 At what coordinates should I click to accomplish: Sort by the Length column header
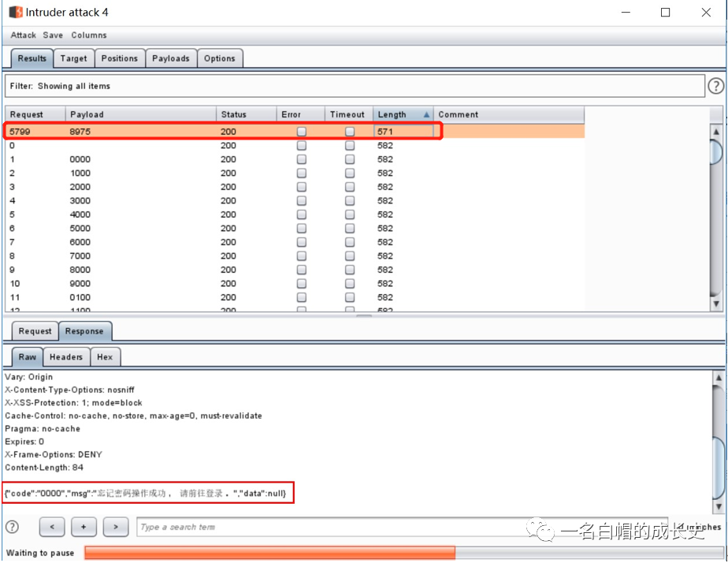click(x=403, y=114)
